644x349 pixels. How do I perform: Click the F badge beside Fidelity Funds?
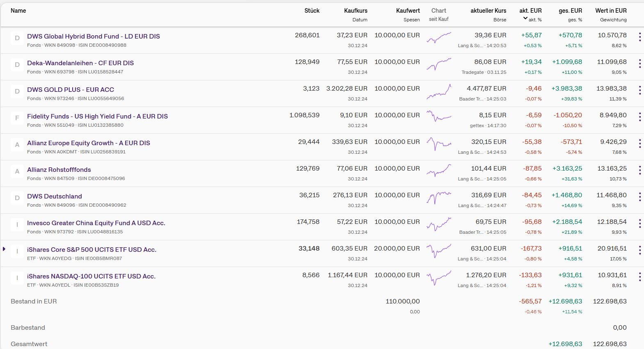click(17, 118)
